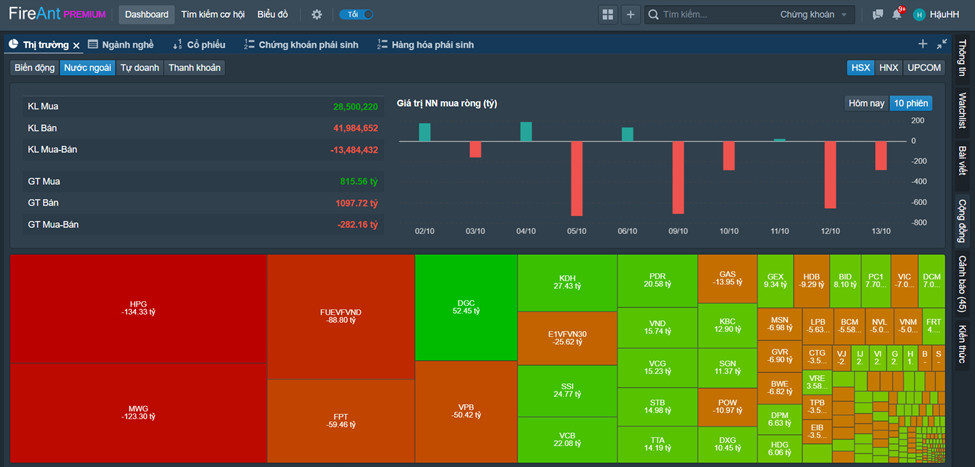Open the chat messages icon
This screenshot has height=467, width=975.
(878, 14)
